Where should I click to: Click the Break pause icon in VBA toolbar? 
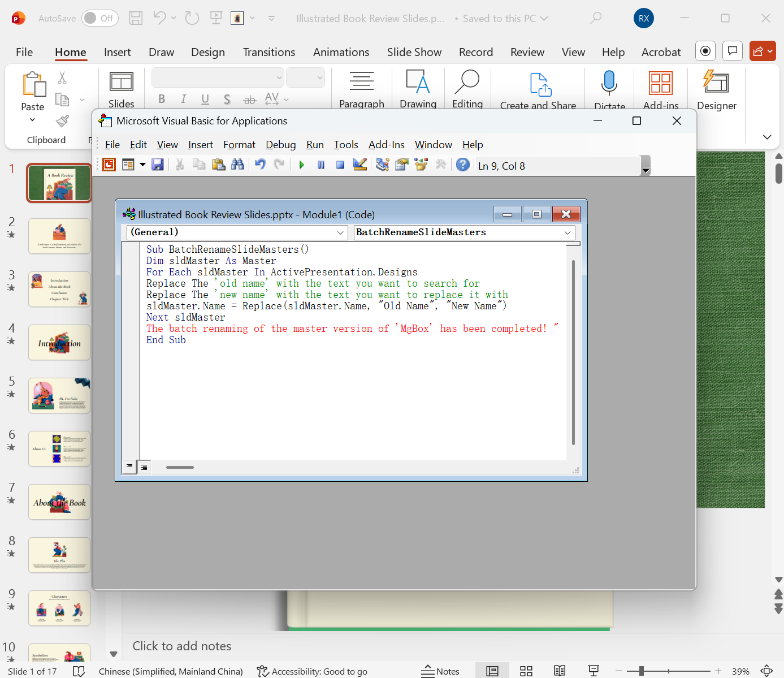[321, 165]
